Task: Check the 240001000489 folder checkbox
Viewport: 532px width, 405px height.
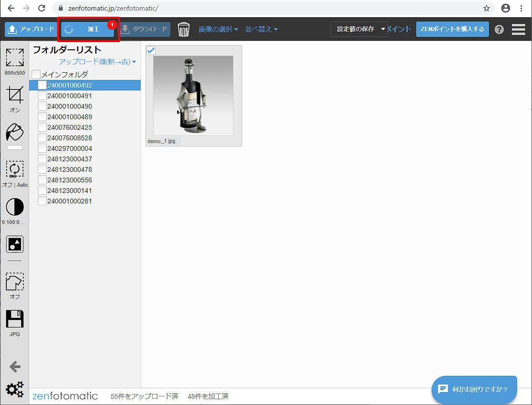Action: [x=42, y=116]
